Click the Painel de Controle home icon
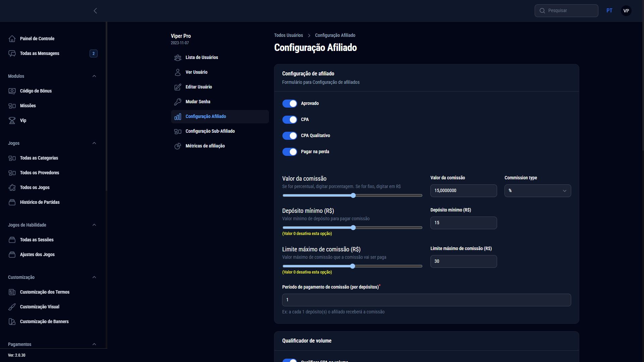This screenshot has height=362, width=644. tap(12, 39)
